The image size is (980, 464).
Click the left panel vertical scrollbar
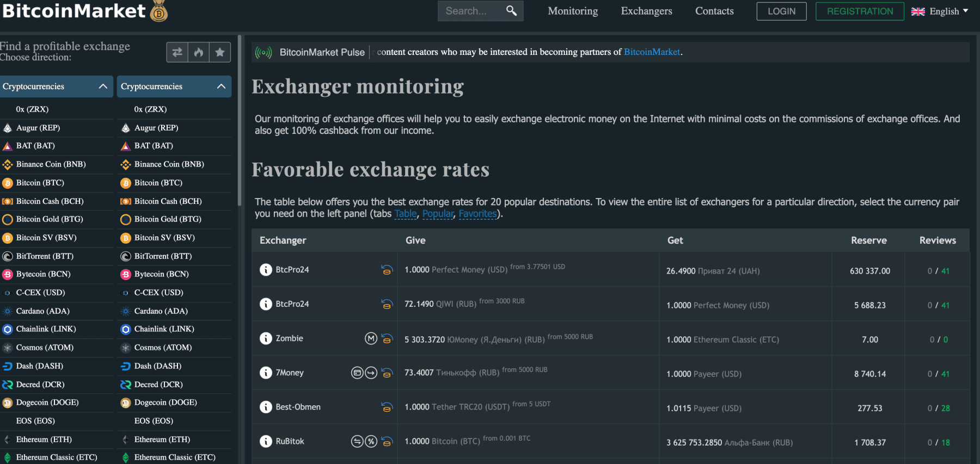240,121
